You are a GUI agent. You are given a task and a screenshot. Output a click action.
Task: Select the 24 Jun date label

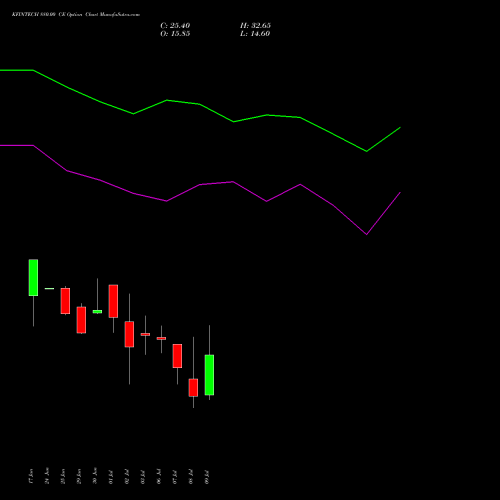[47, 476]
